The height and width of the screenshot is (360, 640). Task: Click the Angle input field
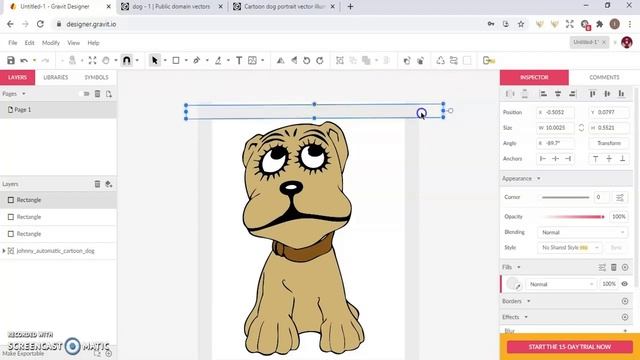pos(556,143)
